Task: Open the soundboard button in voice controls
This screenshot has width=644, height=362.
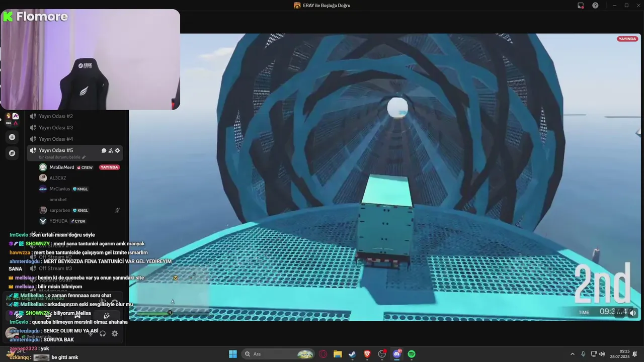Action: pos(106,316)
